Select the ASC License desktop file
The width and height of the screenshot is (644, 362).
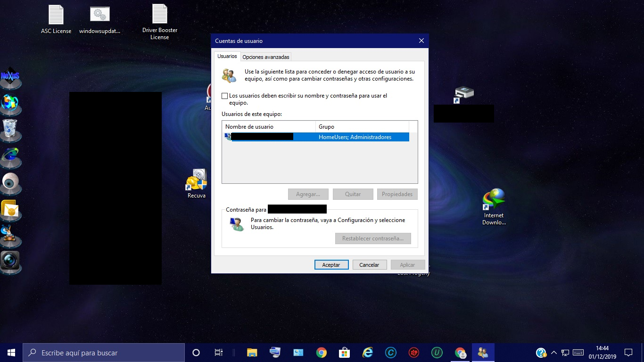point(56,19)
